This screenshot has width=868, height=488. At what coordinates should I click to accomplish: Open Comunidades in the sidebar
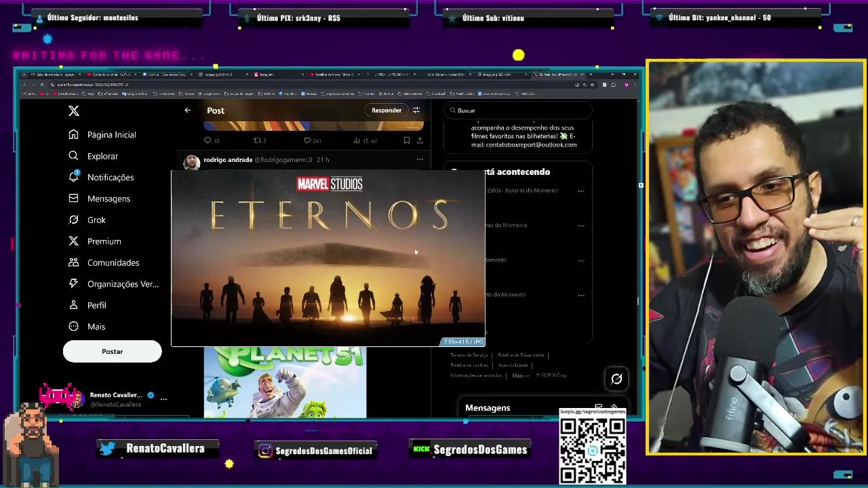click(x=104, y=262)
